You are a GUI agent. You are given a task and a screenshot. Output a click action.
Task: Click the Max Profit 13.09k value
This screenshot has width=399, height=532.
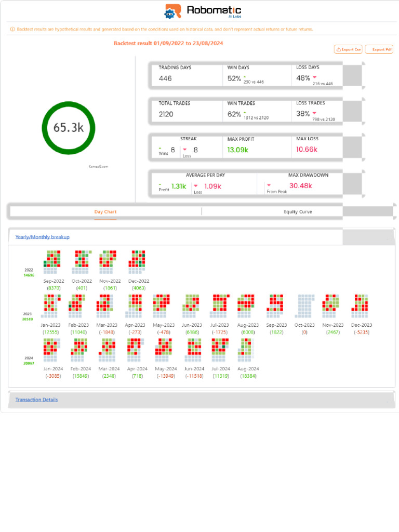(x=238, y=150)
